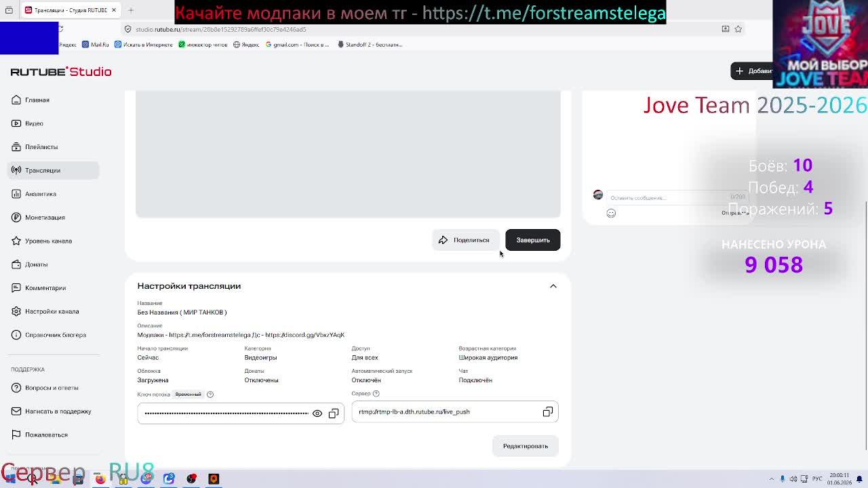Screen dimensions: 868x488
Task: Collapse the Настройки трансляции section
Action: (553, 286)
